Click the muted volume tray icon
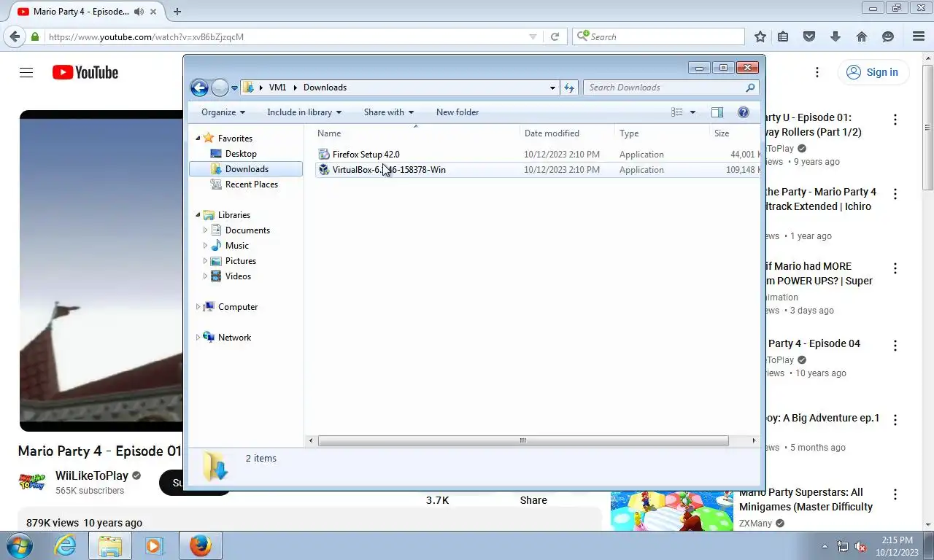The height and width of the screenshot is (560, 934). pos(860,546)
